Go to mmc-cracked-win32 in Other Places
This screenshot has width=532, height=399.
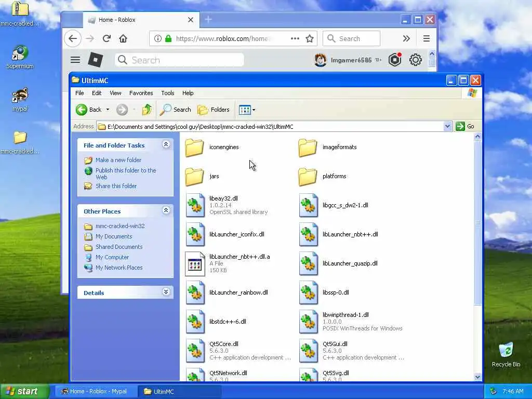(x=120, y=226)
